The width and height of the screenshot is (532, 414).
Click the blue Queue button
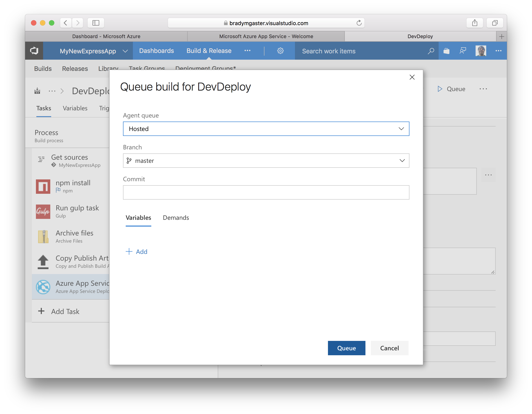coord(346,348)
